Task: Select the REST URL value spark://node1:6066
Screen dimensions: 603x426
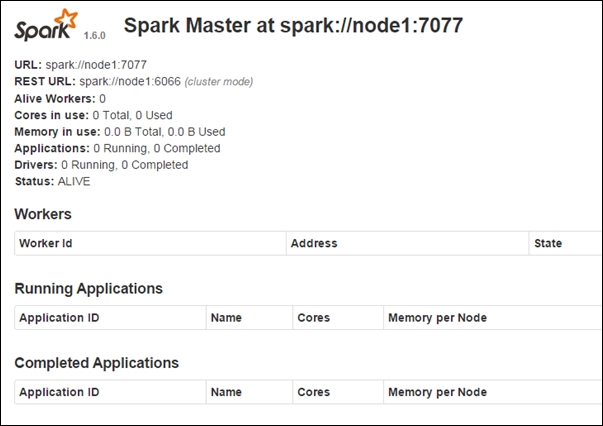Action: 130,82
